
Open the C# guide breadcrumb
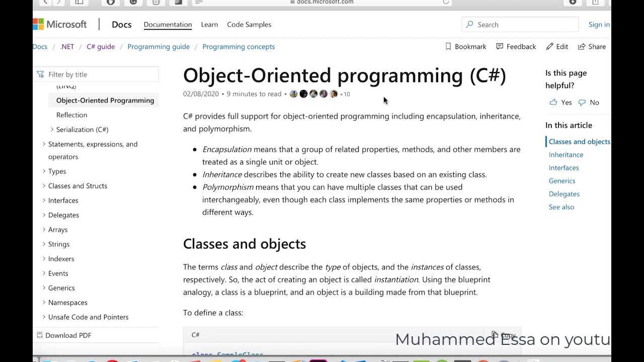click(101, 46)
